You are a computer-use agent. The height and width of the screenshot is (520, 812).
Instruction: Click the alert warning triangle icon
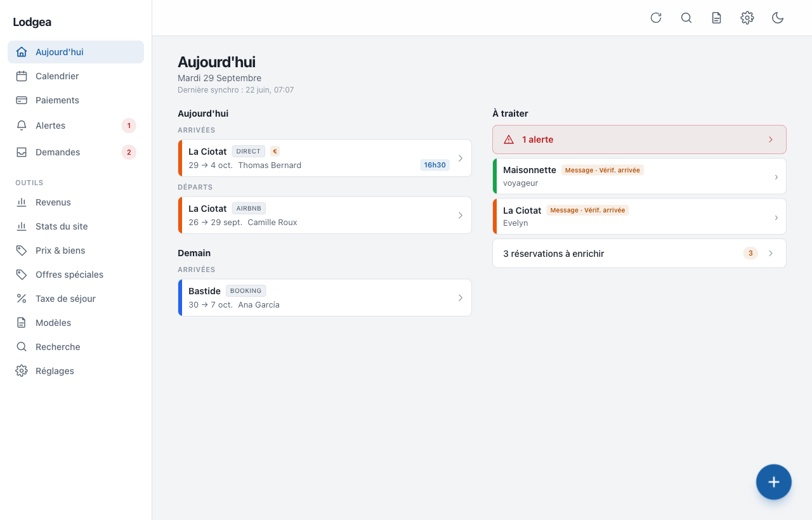click(x=509, y=140)
